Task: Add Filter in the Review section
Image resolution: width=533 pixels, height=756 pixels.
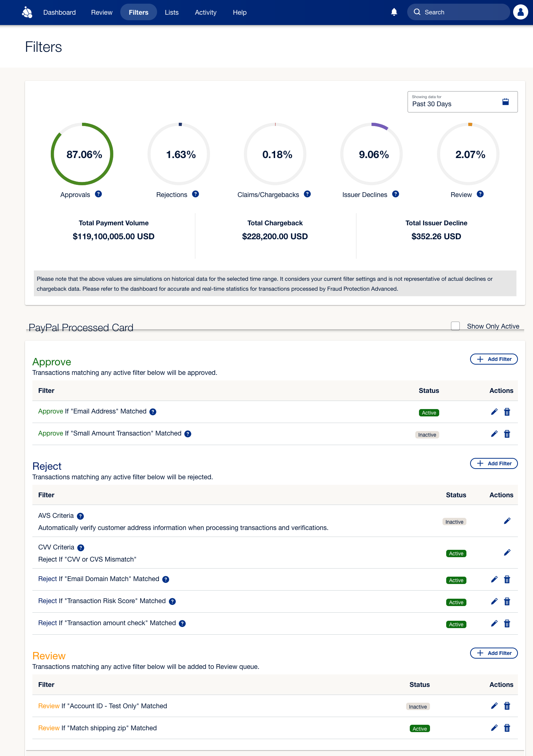Action: click(494, 653)
